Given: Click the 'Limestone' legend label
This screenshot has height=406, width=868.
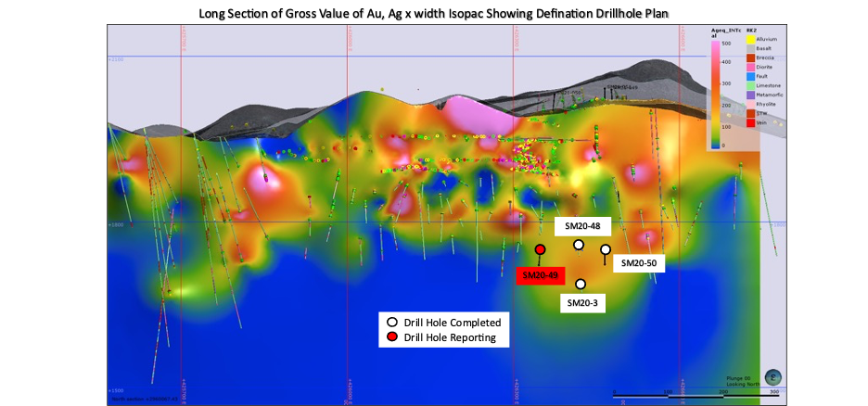Looking at the screenshot, I should (769, 85).
